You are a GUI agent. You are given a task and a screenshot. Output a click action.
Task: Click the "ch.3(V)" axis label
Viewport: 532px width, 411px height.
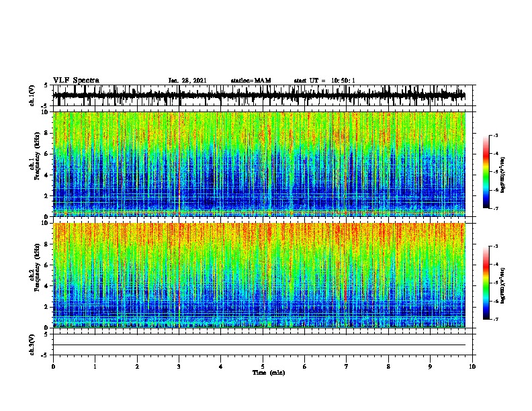32,345
